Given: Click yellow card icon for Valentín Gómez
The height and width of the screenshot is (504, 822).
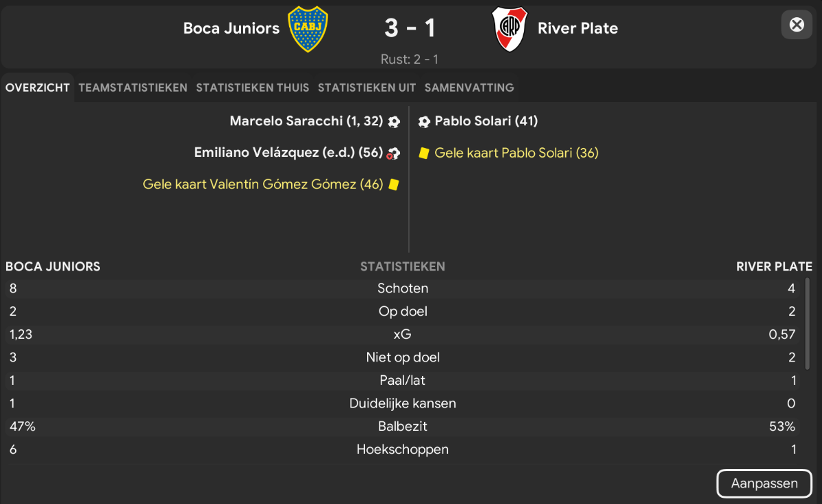Looking at the screenshot, I should pos(393,184).
